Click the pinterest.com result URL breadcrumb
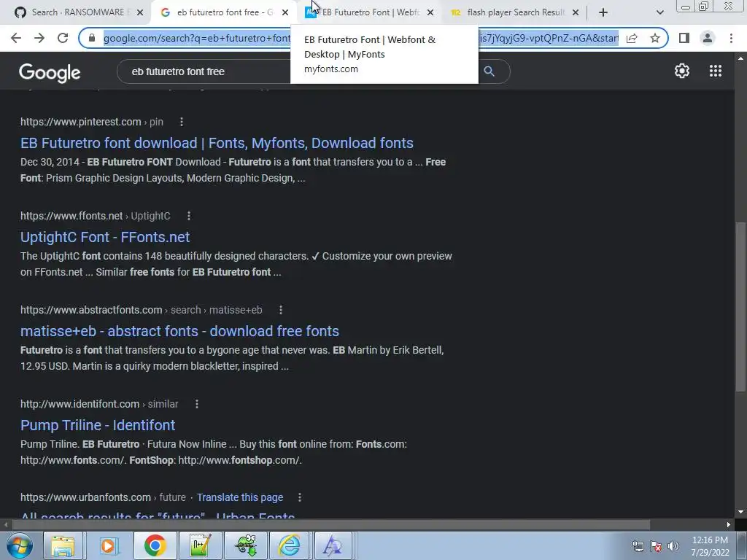Viewport: 747px width, 560px height. (91, 122)
